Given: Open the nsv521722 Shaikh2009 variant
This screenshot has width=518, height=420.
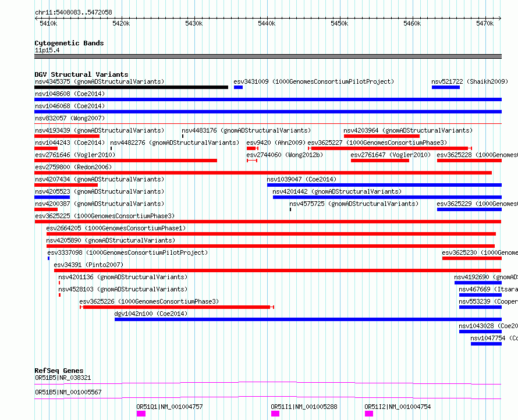Looking at the screenshot, I should pos(470,81).
